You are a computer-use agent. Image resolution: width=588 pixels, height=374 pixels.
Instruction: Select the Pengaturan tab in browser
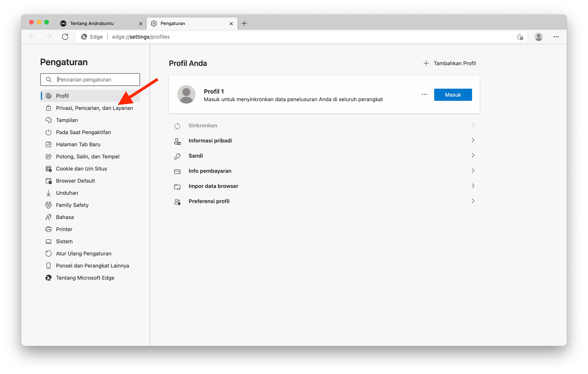pos(192,23)
